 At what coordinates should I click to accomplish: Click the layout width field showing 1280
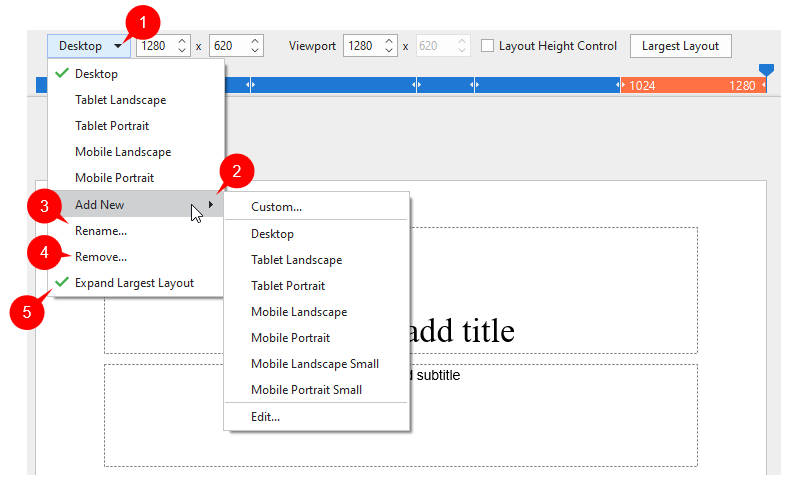pos(154,46)
